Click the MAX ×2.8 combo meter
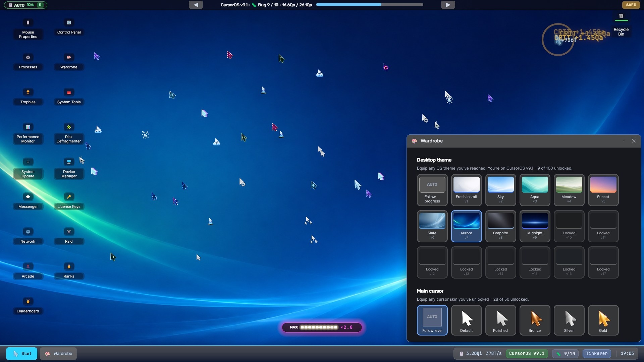 tap(322, 327)
